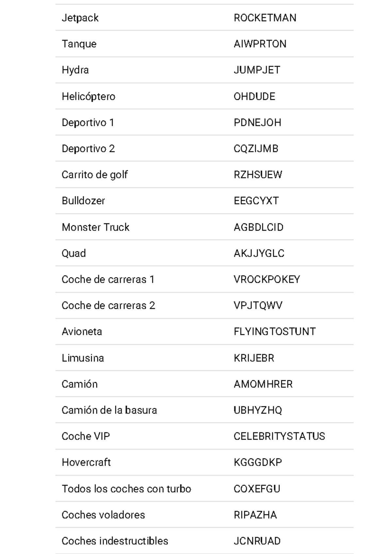This screenshot has width=392, height=554.
Task: Click the Deportivo 2 label
Action: (88, 149)
